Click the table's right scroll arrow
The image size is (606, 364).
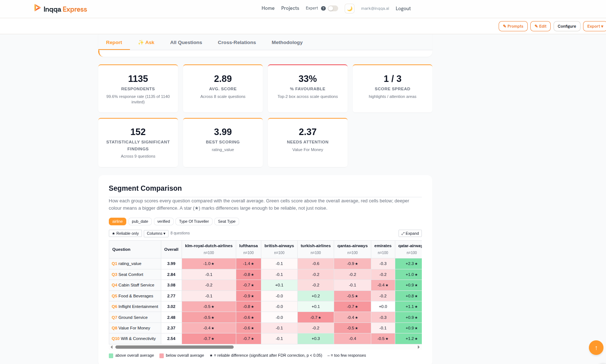(419, 347)
